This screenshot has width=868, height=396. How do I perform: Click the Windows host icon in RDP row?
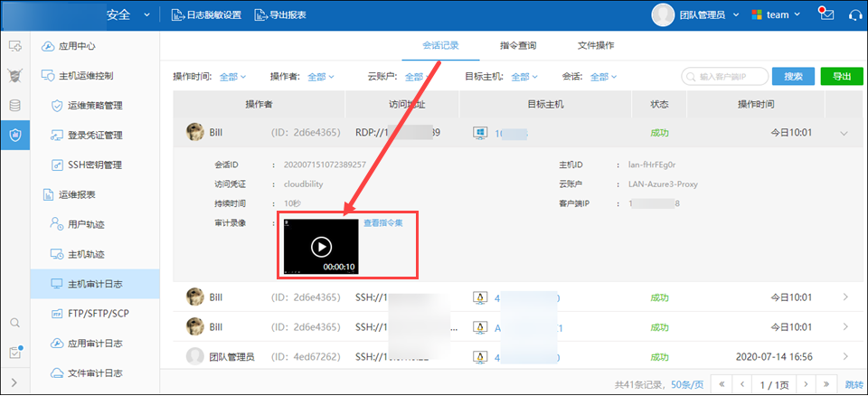[x=480, y=133]
